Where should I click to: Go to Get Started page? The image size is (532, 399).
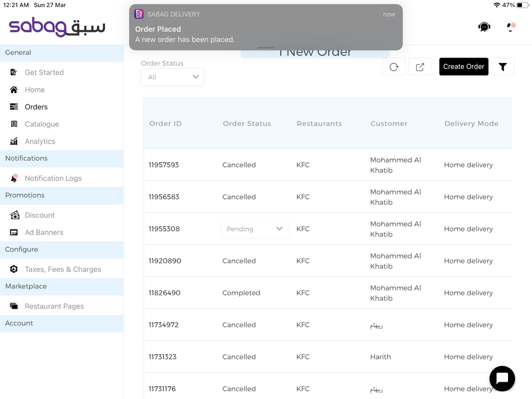tap(44, 72)
